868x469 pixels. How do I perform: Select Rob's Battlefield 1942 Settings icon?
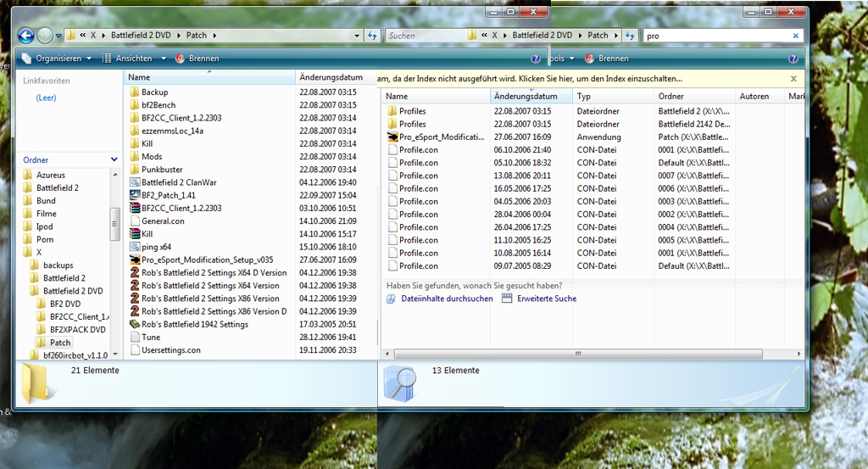(135, 324)
